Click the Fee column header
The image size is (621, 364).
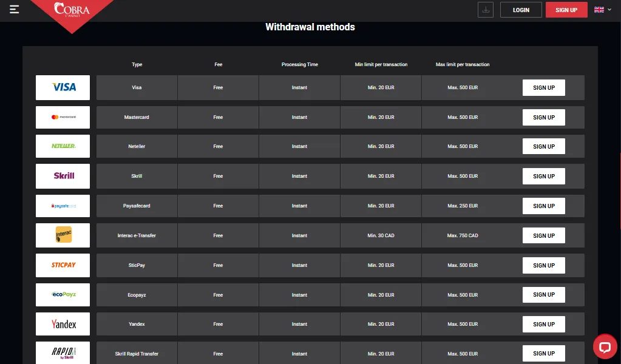coord(218,64)
